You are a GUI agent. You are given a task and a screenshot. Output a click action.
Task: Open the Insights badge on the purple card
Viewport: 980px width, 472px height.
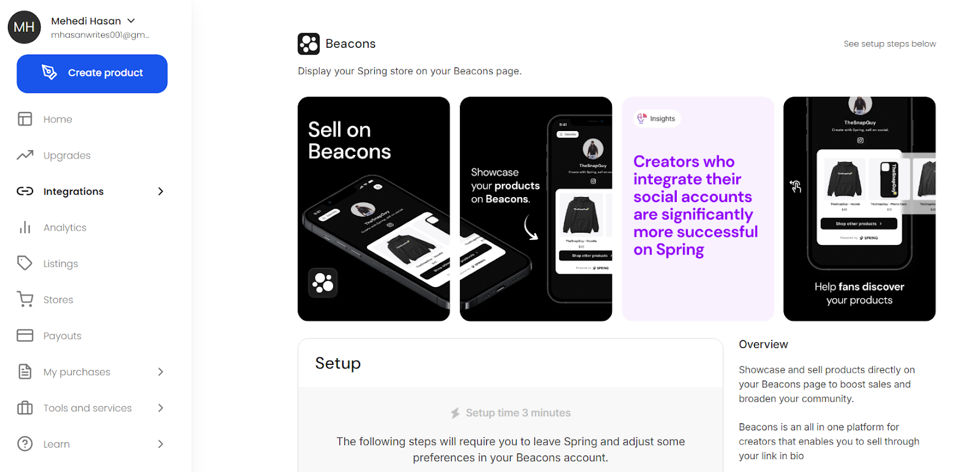tap(656, 118)
